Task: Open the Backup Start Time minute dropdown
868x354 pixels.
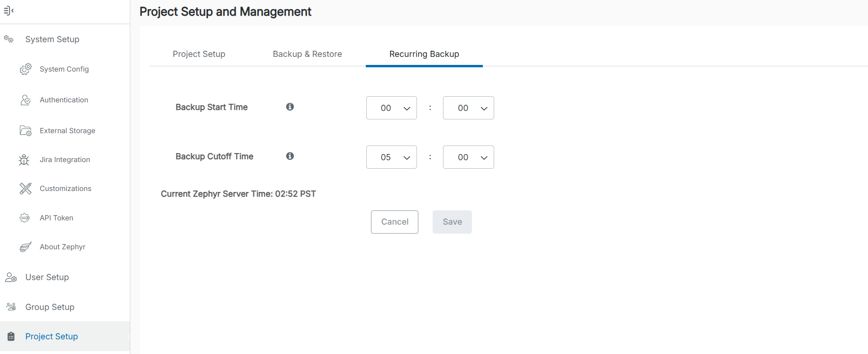Action: click(x=468, y=108)
